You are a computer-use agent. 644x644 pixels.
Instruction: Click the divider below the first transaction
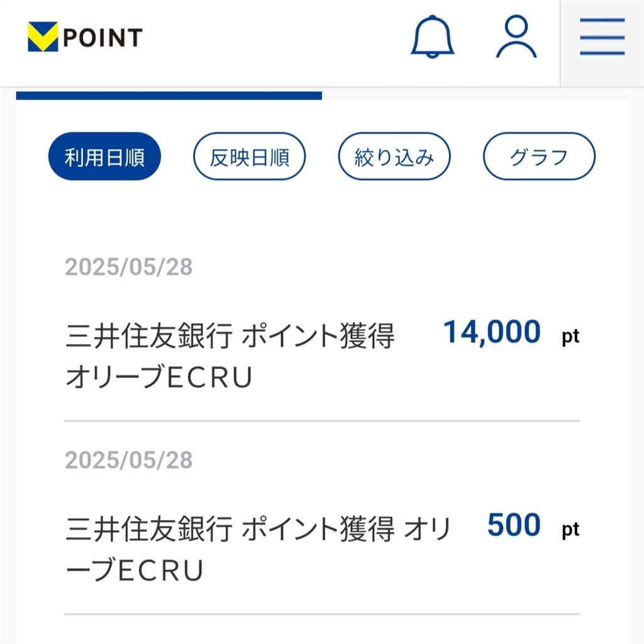[x=322, y=421]
